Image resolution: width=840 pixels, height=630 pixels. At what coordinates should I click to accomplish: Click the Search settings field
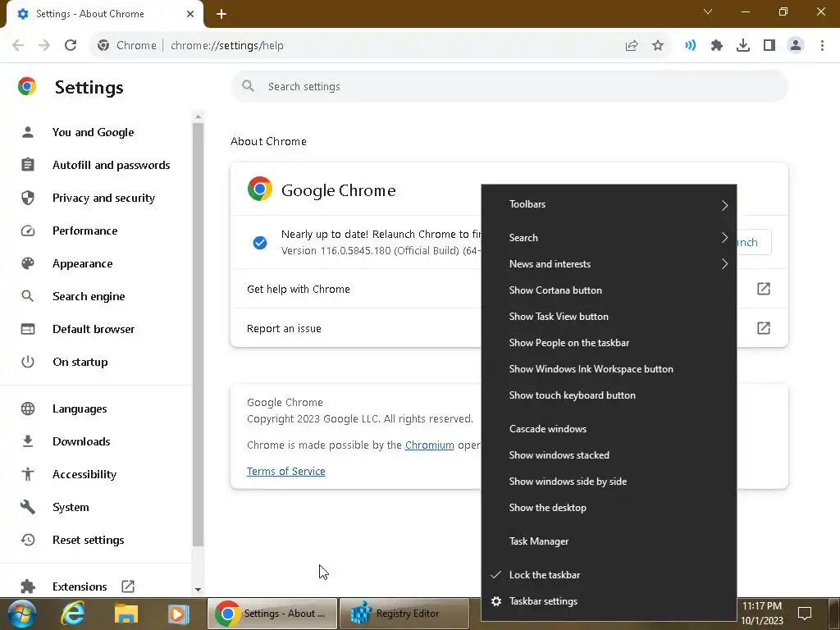point(509,86)
